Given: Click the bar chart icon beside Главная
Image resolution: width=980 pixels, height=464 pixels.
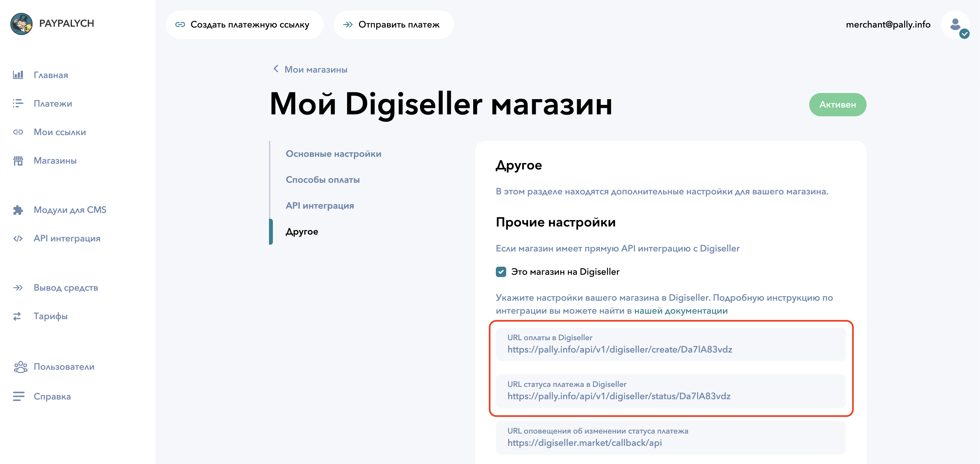Looking at the screenshot, I should pos(18,75).
